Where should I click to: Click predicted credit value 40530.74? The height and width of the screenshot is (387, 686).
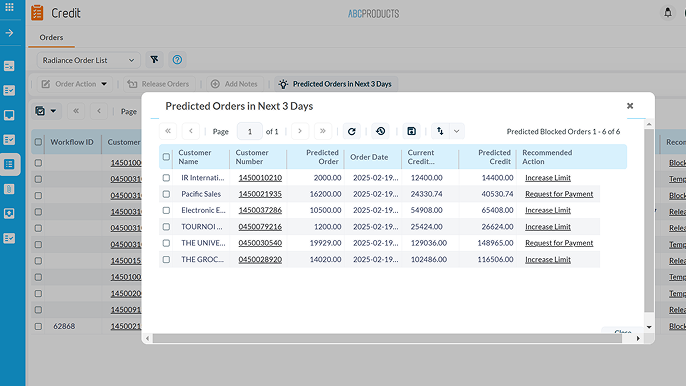pyautogui.click(x=497, y=194)
